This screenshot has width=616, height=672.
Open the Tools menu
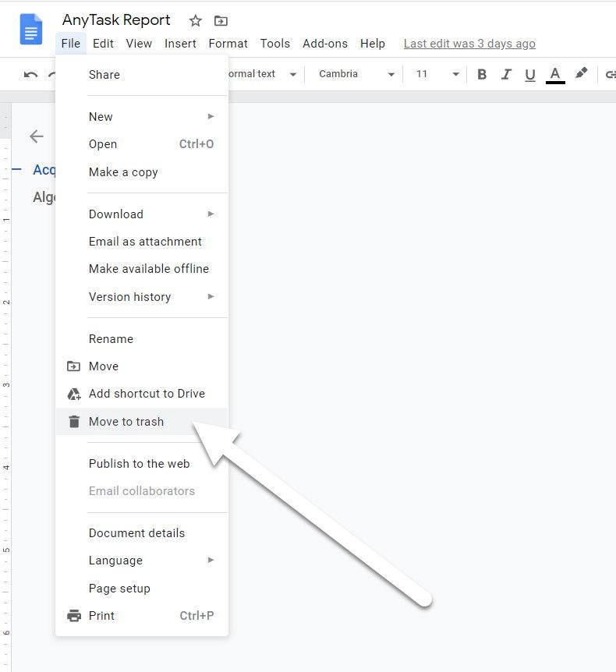coord(274,44)
